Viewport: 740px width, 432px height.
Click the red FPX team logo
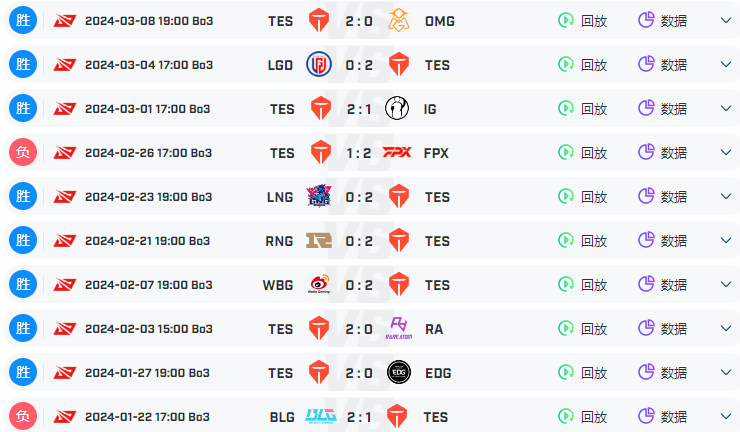(397, 152)
